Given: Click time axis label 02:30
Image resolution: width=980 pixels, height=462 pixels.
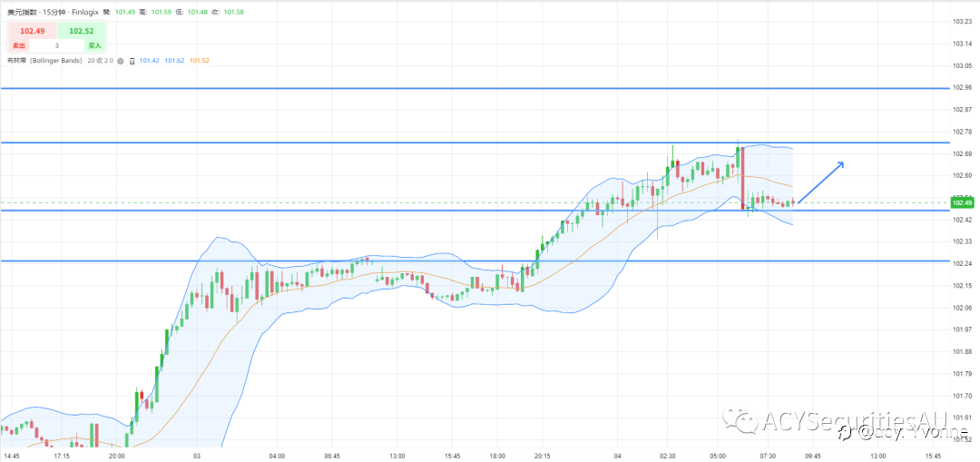Looking at the screenshot, I should [x=668, y=456].
